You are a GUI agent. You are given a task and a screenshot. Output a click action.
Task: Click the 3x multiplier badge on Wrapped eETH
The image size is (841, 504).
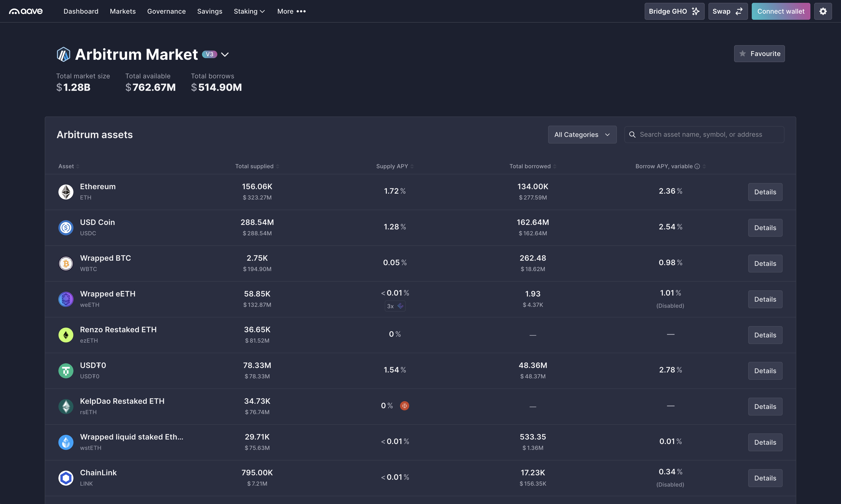pos(395,306)
